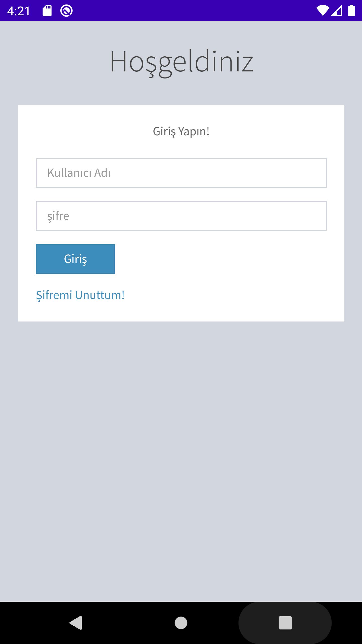Tap empty gray area below the login card
This screenshot has width=362, height=644.
click(181, 453)
